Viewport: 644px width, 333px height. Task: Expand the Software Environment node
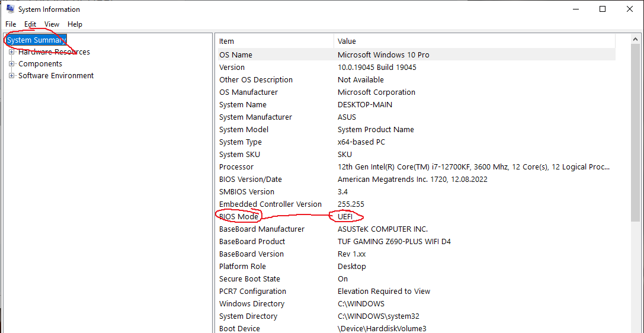pyautogui.click(x=11, y=76)
